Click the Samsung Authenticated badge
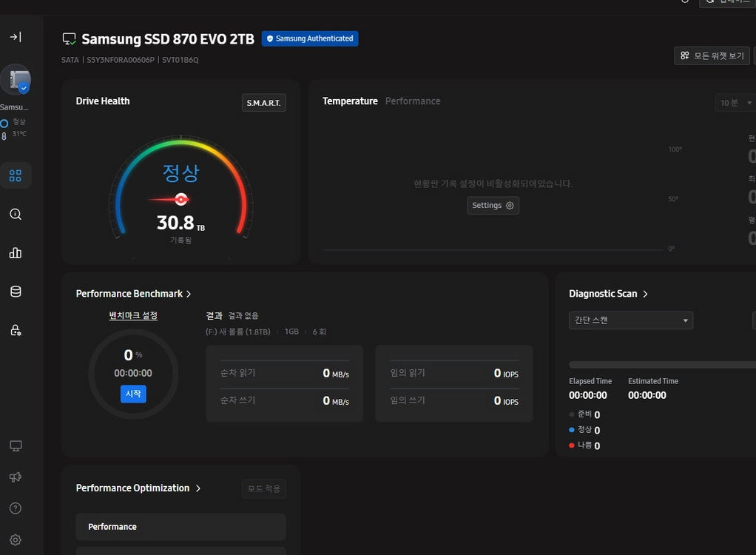Viewport: 756px width, 555px height. [310, 38]
